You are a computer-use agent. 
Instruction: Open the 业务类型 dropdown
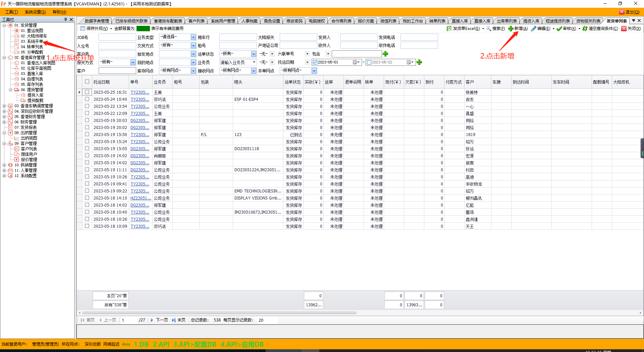coord(193,37)
